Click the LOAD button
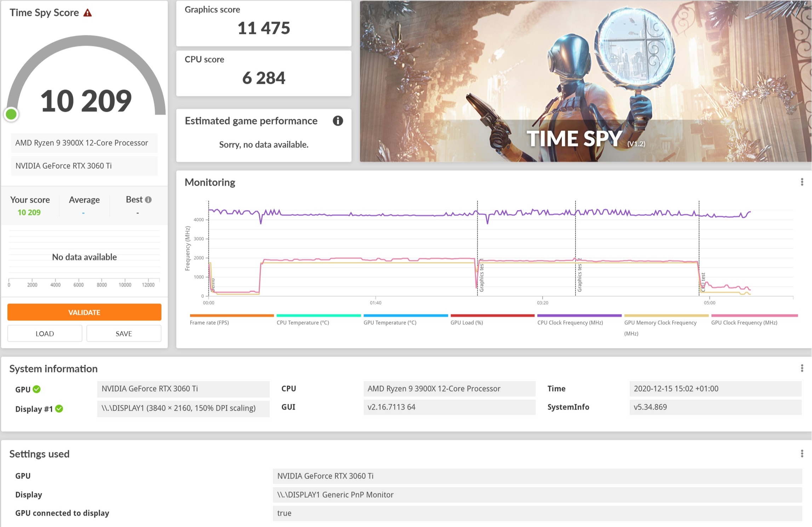Viewport: 812px width, 527px height. click(45, 334)
